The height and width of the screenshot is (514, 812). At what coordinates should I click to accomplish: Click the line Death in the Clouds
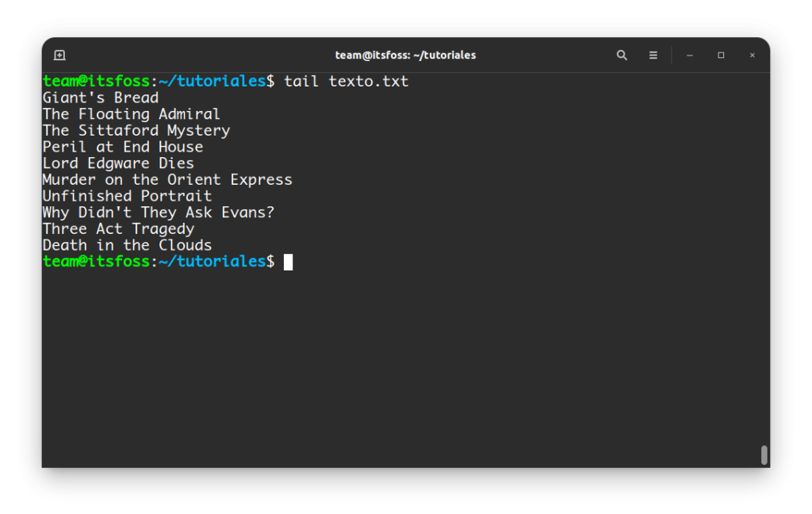[127, 244]
